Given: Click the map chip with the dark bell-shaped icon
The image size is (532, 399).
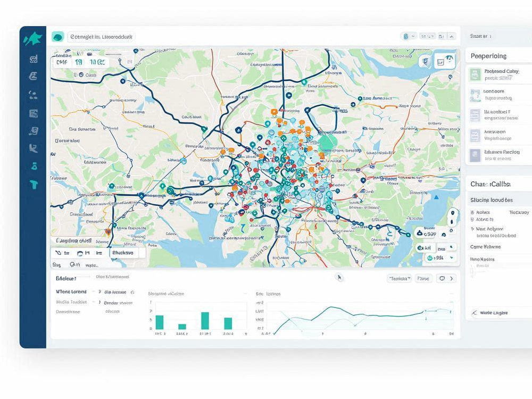Looking at the screenshot, I should click(x=426, y=234).
